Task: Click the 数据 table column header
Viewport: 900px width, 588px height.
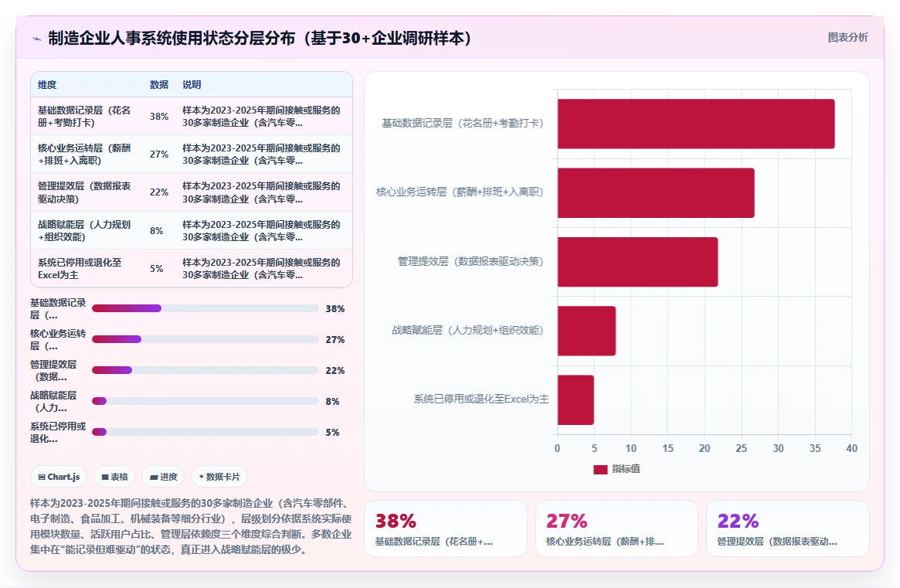Action: pyautogui.click(x=159, y=84)
